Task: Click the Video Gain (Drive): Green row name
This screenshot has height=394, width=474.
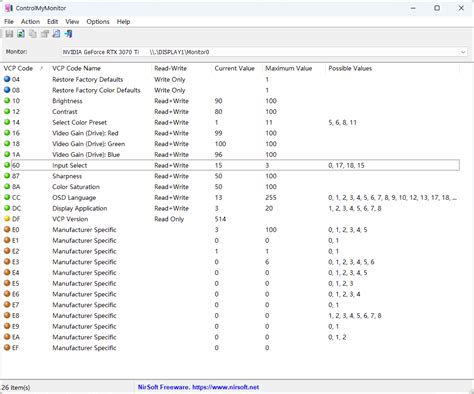Action: coord(89,144)
